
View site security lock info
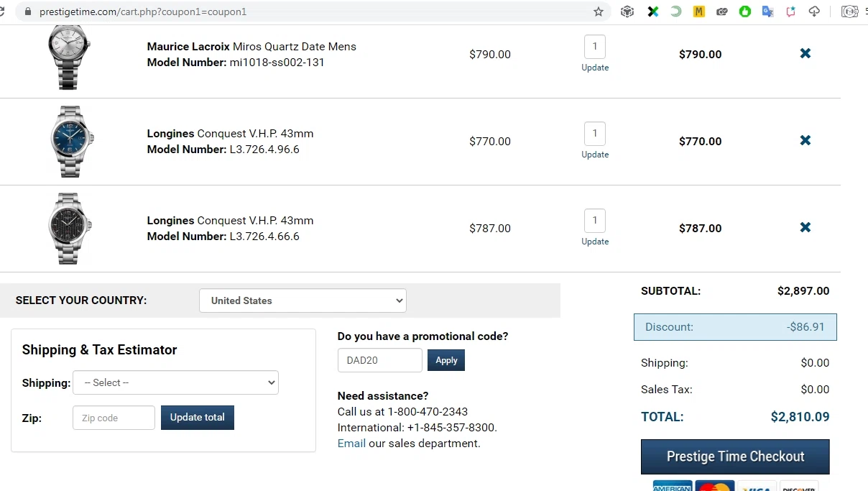[x=28, y=12]
